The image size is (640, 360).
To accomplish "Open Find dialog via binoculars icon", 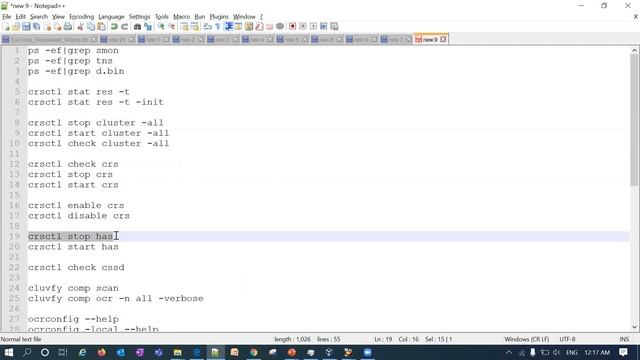I will (138, 27).
